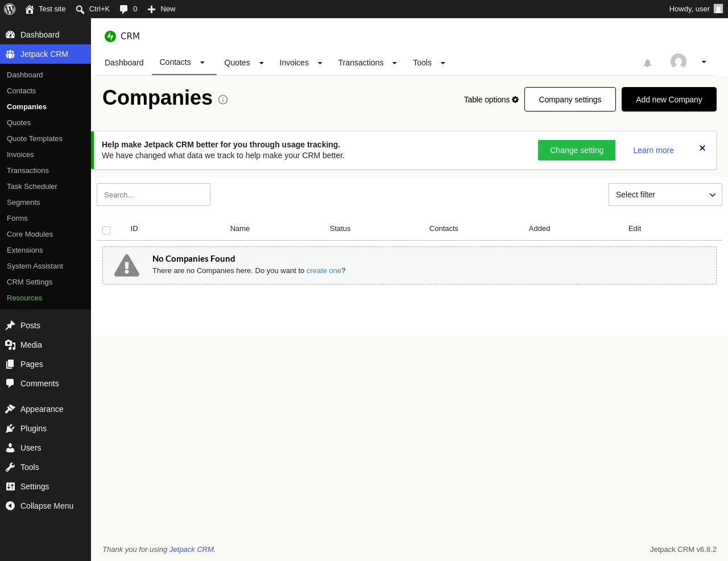Click the Jetpack CRM people icon
728x561 pixels.
[10, 54]
